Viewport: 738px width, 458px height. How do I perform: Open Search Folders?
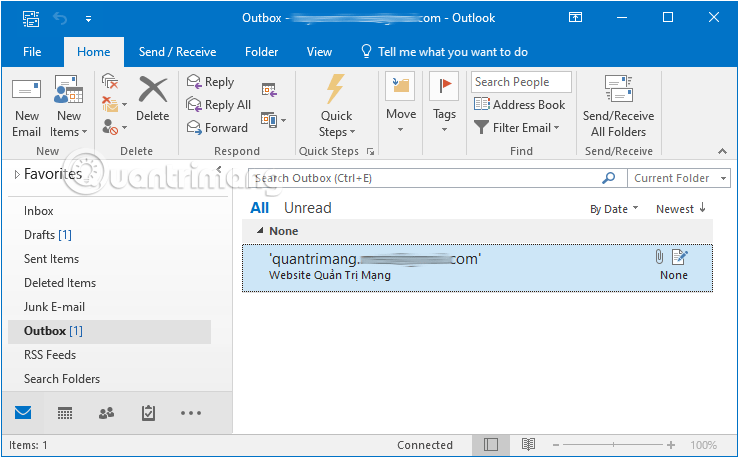[x=62, y=379]
